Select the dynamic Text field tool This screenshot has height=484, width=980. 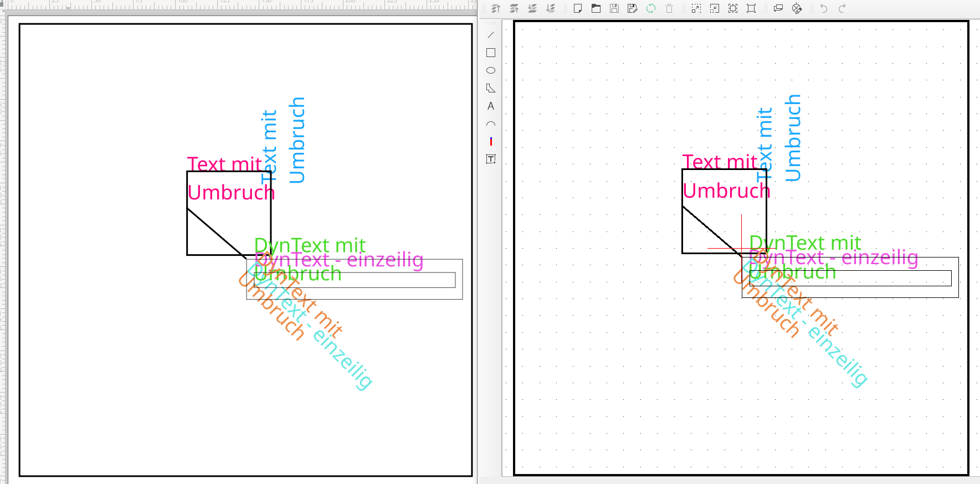tap(491, 159)
